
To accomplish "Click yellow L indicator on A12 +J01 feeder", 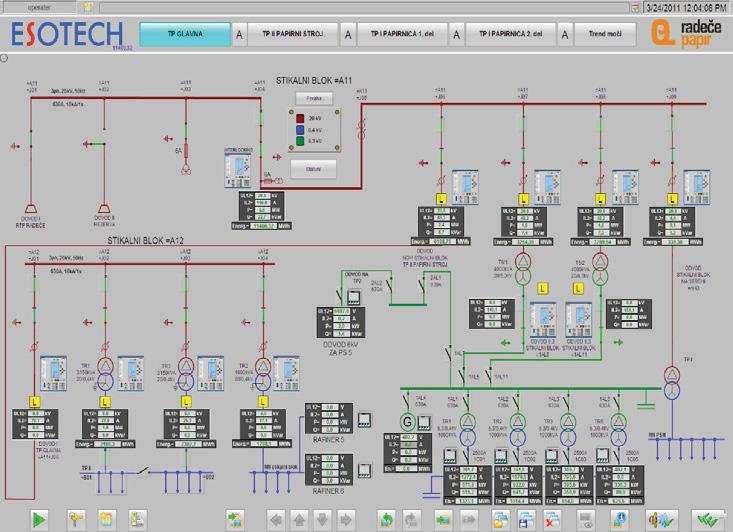I will (35, 402).
